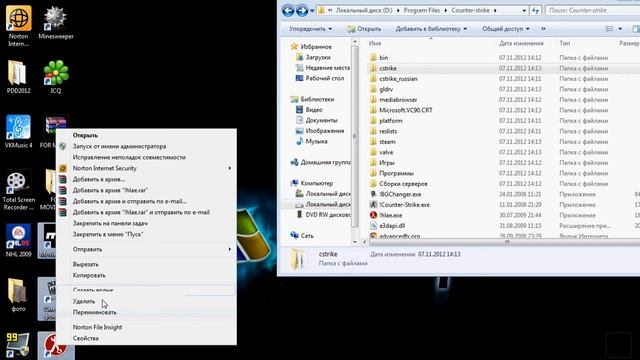Viewport: 640px width, 360px height.
Task: Open Загрузки in navigation pane
Action: tap(313, 58)
